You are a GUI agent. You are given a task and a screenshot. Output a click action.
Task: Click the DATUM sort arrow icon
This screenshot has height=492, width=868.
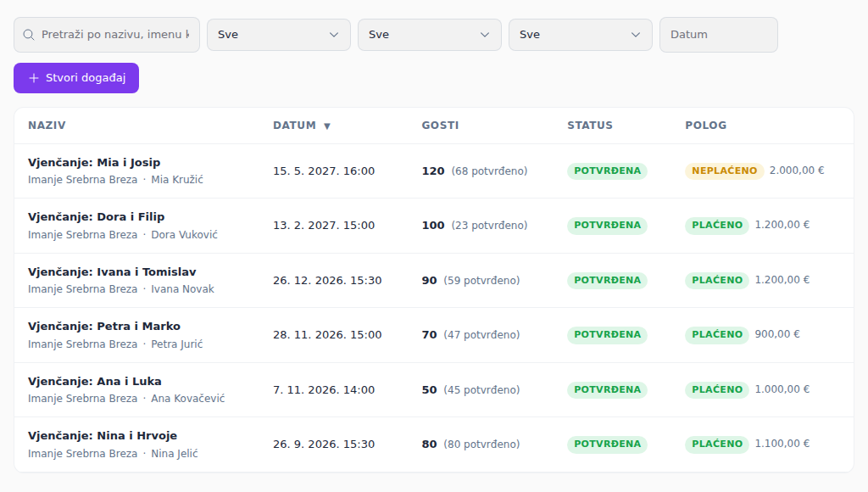327,126
